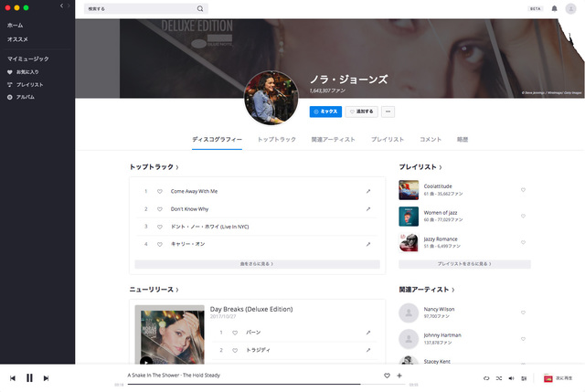Open lyrics icon for バーン
Screen dimensions: 585x392
coord(368,333)
